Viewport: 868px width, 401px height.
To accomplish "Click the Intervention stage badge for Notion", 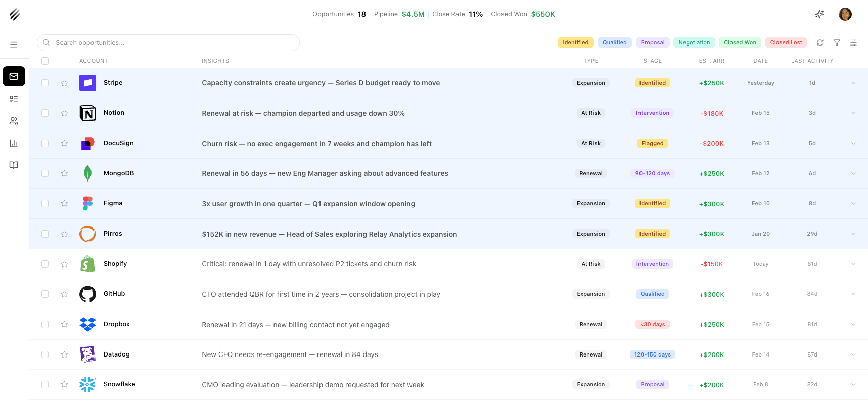I will (x=653, y=113).
